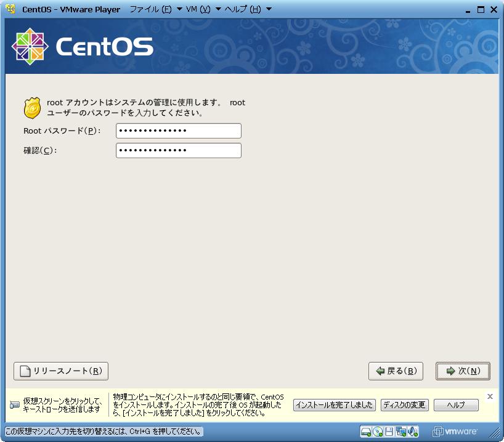This screenshot has height=442, width=504.
Task: Open the VM (V) menu
Action: click(198, 9)
